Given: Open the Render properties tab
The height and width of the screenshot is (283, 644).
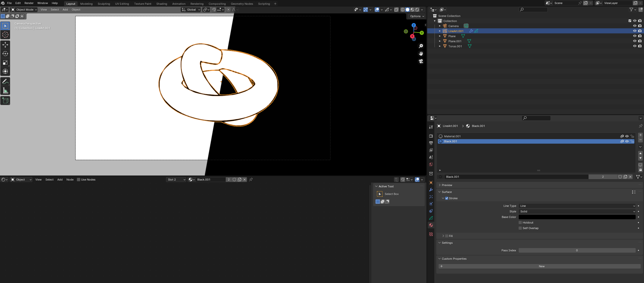Looking at the screenshot, I should (431, 136).
